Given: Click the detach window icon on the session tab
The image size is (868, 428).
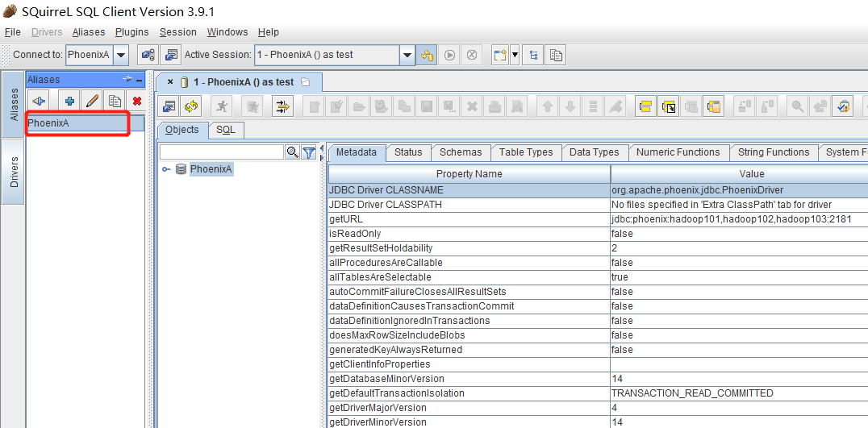Looking at the screenshot, I should (305, 82).
